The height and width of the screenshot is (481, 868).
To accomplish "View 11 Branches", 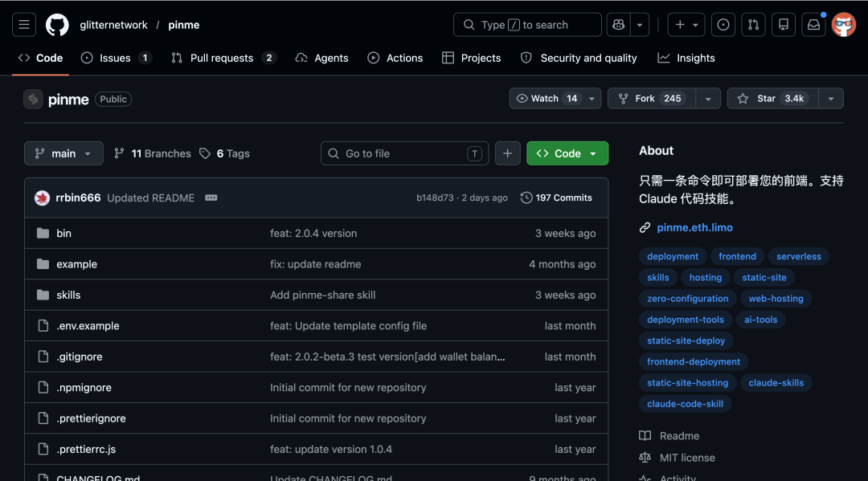I will 152,153.
